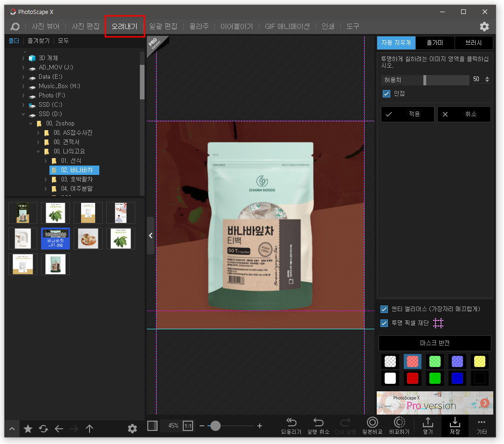The image size is (504, 444).
Task: Go up one folder with up arrow
Action: [90, 429]
